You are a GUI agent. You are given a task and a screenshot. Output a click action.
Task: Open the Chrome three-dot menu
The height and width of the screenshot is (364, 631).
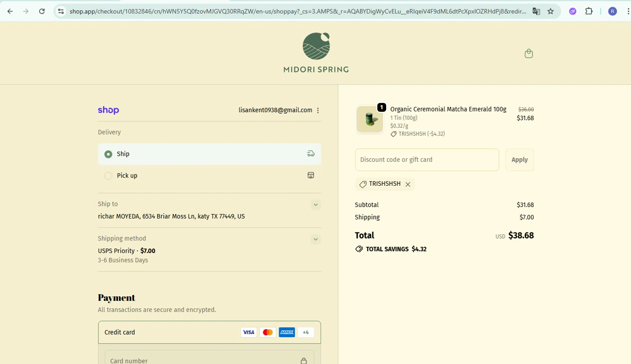628,11
